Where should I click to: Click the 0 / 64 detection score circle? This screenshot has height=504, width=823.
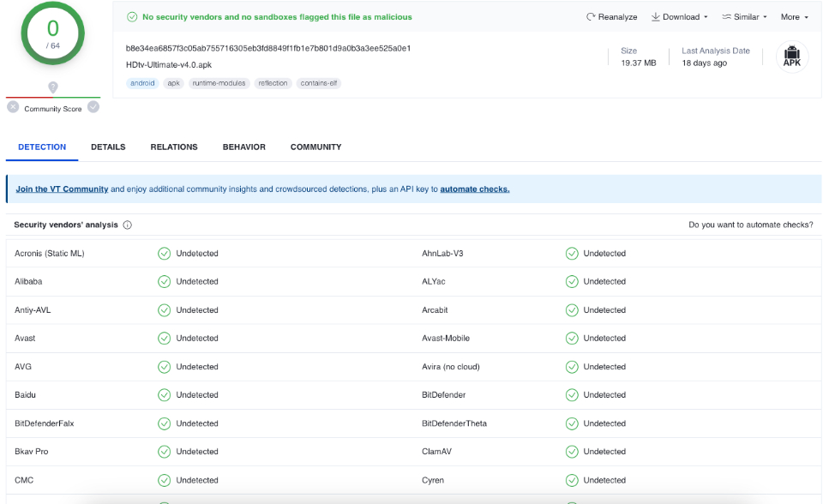tap(53, 33)
